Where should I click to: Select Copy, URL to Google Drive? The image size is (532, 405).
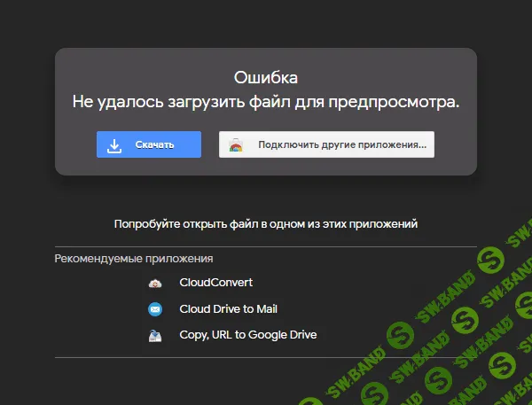click(248, 334)
